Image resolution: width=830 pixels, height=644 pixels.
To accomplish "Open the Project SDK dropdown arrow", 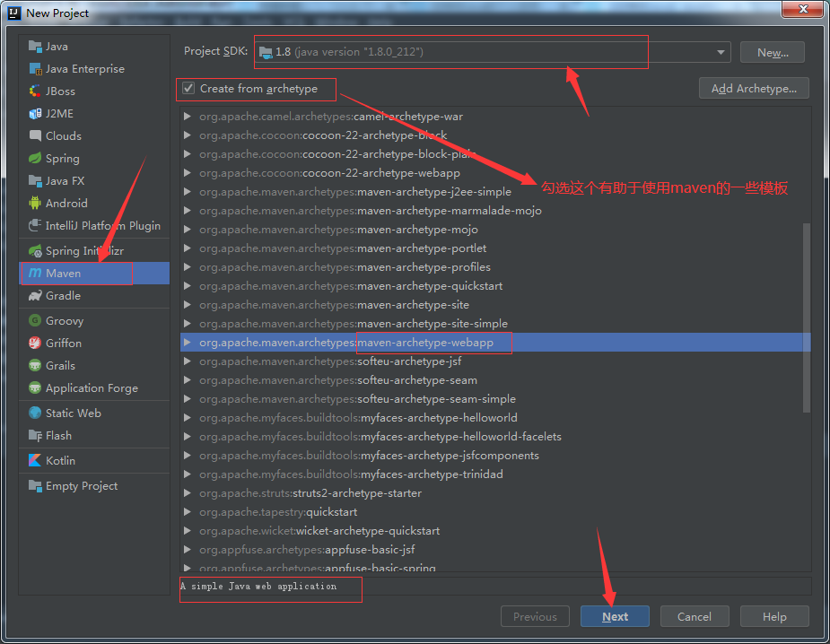I will (721, 52).
